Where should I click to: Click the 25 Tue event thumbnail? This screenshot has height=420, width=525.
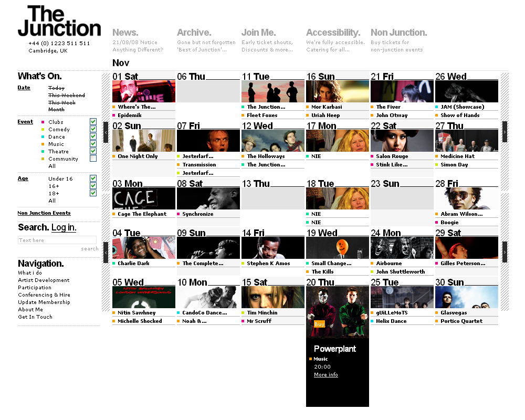(x=402, y=298)
